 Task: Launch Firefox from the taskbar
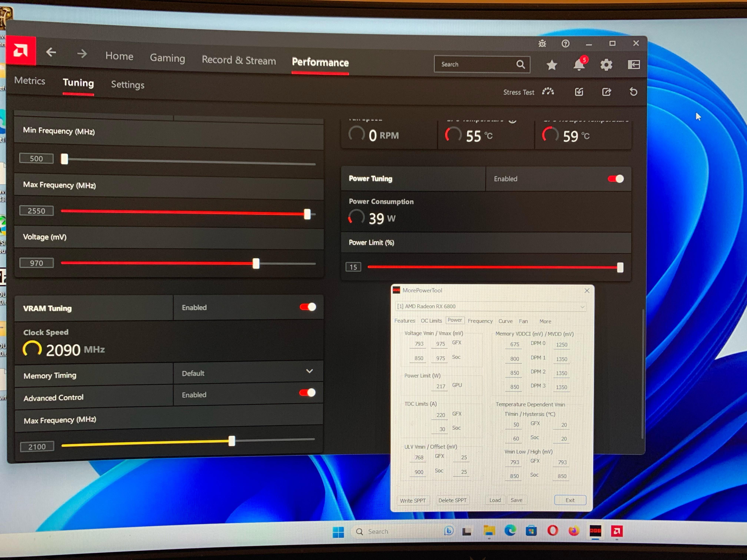[574, 531]
